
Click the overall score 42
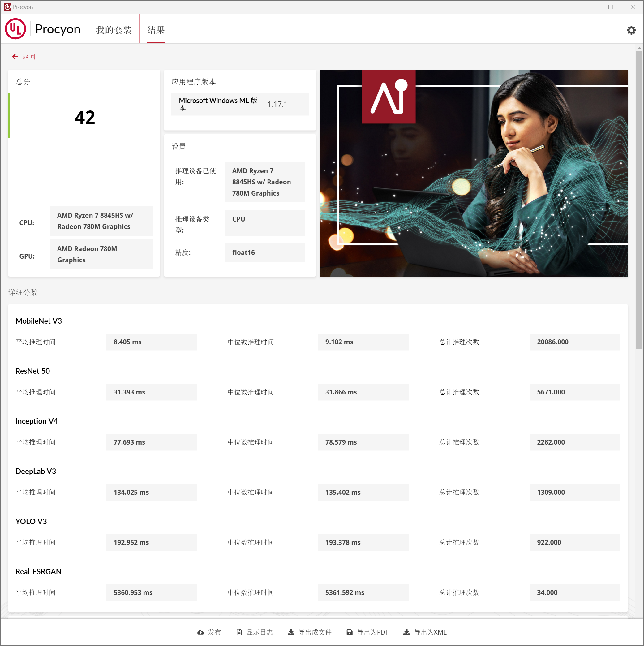click(84, 117)
